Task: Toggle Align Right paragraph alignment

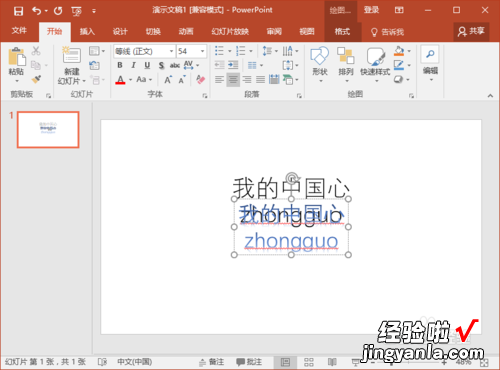Action: pyautogui.click(x=247, y=79)
